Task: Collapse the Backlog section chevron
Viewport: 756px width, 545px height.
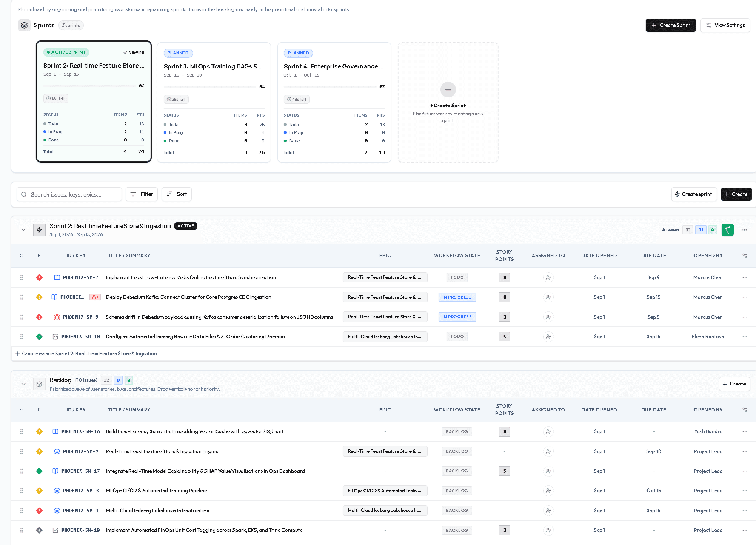Action: [x=23, y=384]
